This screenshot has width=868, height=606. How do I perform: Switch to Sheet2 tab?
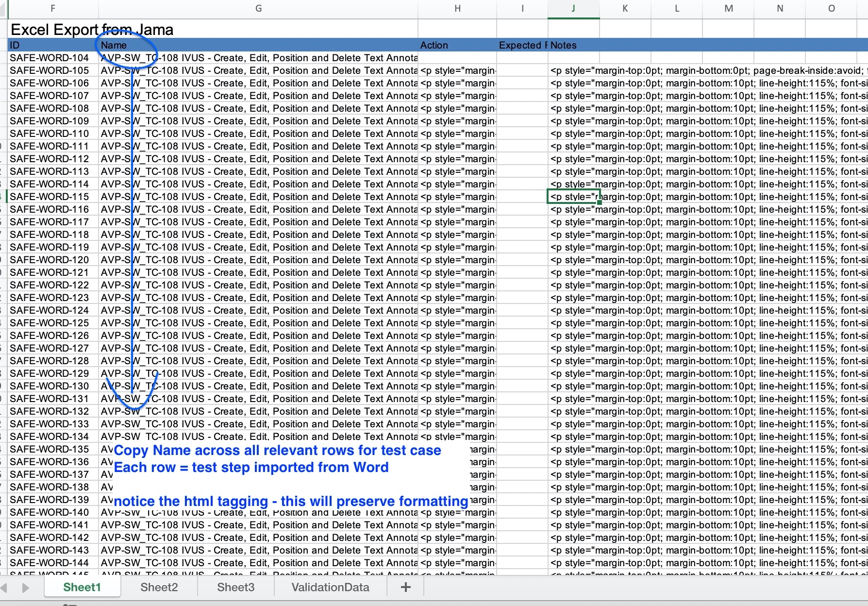(159, 587)
